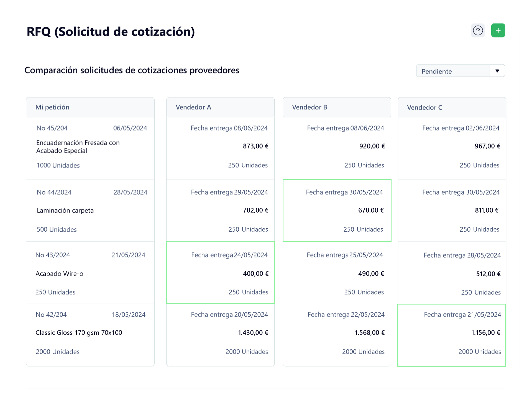The image size is (532, 399).
Task: Choose Vendedor C 811,00 € quote
Action: [x=452, y=211]
